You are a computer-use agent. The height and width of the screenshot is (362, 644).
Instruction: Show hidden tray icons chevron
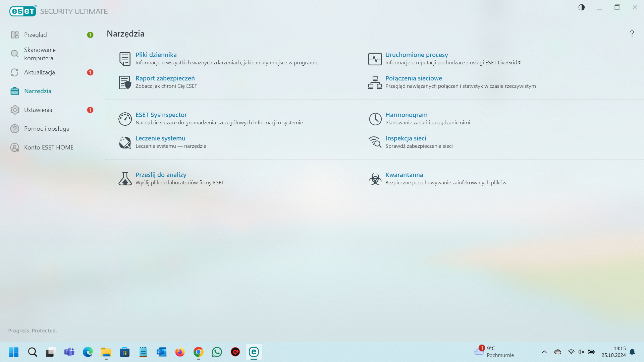point(544,352)
